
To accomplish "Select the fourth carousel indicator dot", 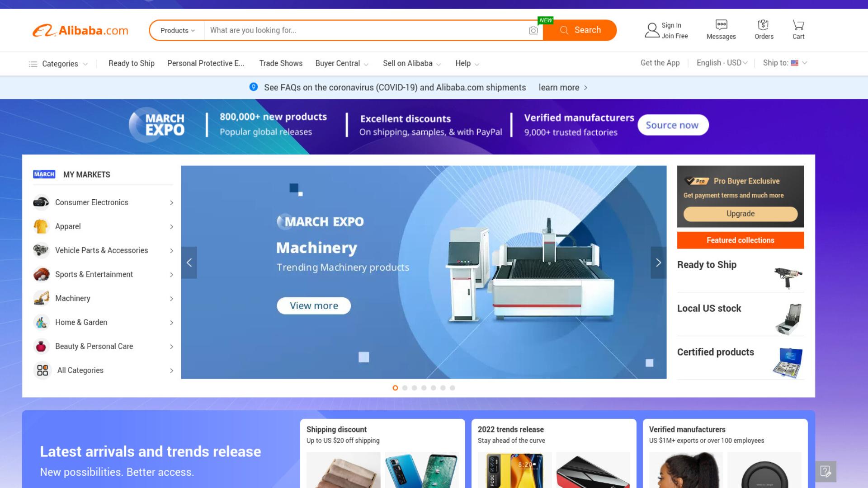I will (x=424, y=388).
